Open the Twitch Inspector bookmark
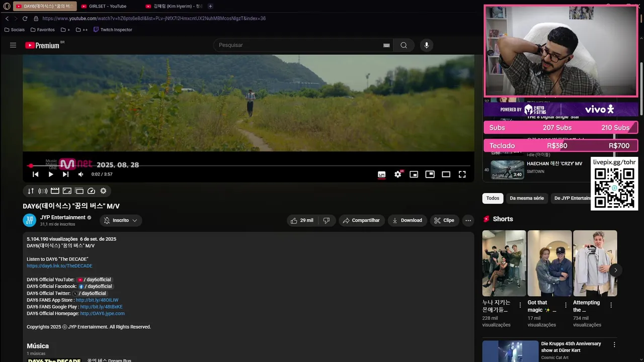The height and width of the screenshot is (362, 644). (113, 30)
